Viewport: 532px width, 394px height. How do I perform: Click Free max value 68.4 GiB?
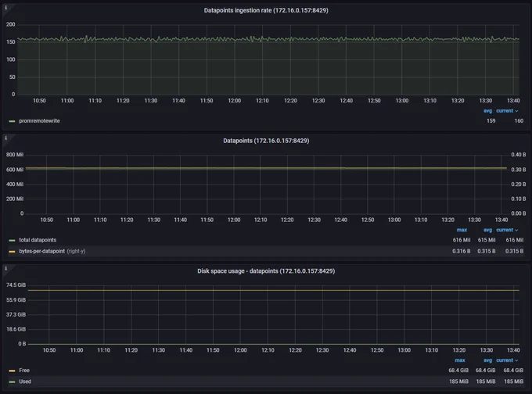pos(458,371)
